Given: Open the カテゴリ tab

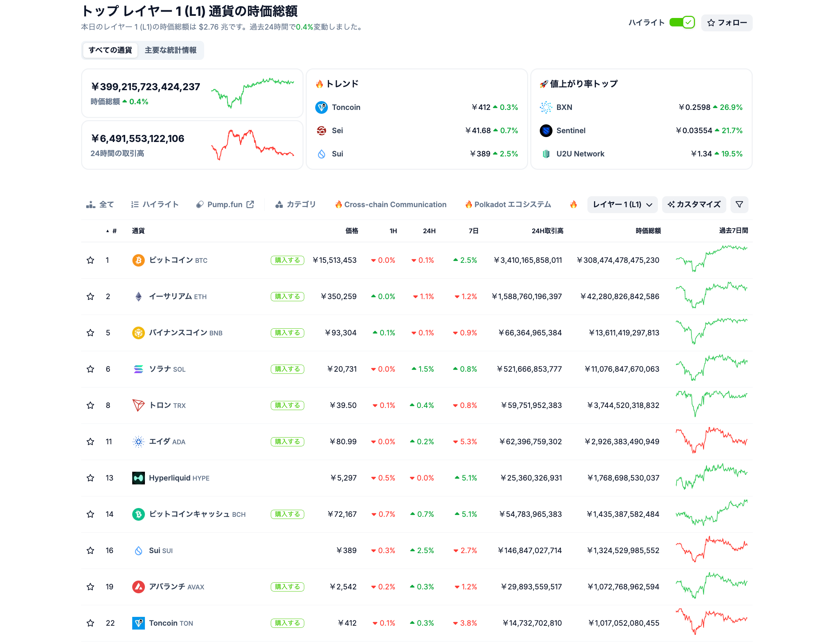Looking at the screenshot, I should tap(295, 205).
